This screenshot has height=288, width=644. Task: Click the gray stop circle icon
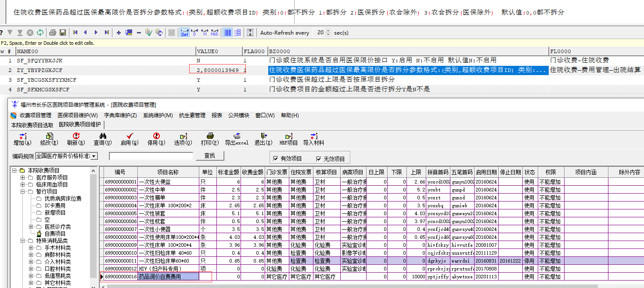point(30,32)
